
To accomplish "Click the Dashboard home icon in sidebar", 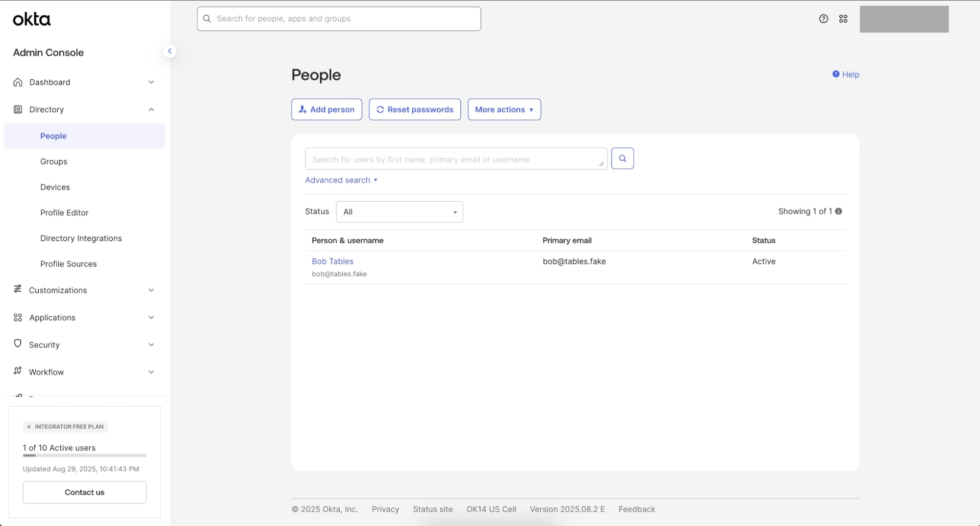I will [18, 82].
